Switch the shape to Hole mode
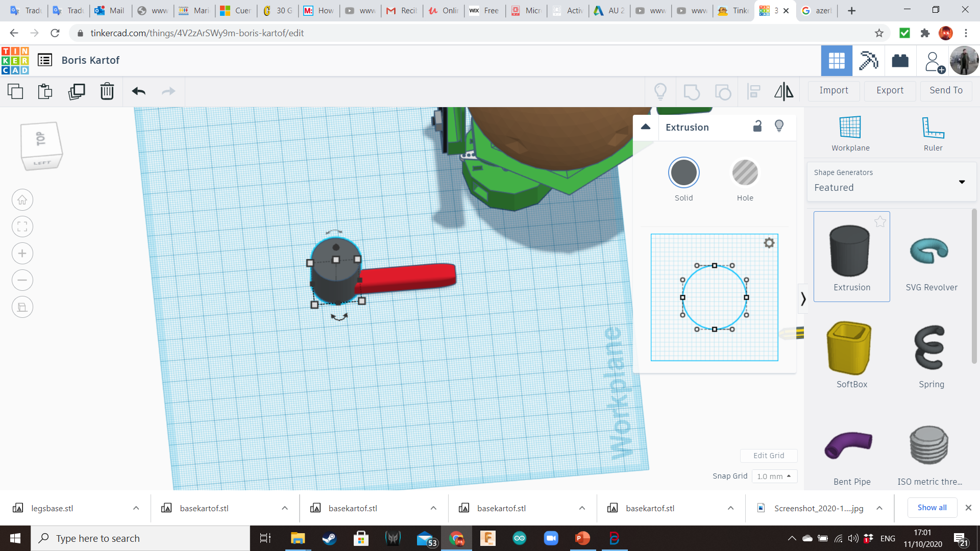This screenshot has width=980, height=551. [745, 172]
